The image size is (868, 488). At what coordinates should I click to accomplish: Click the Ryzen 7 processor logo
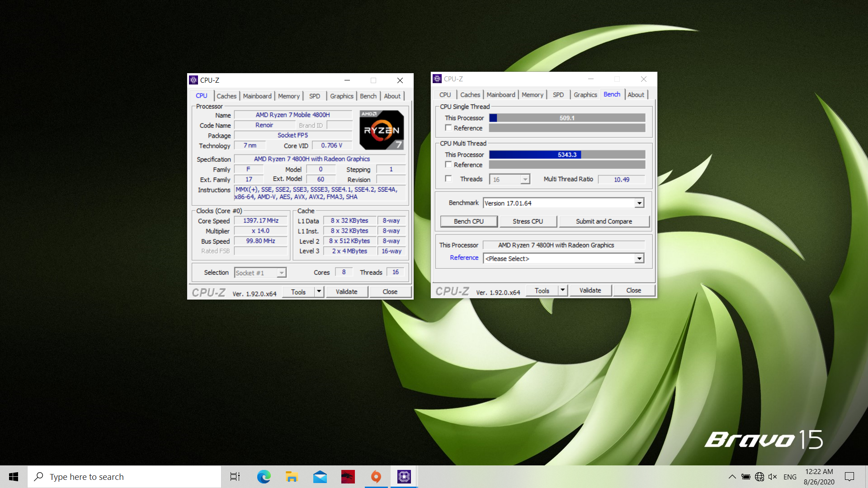click(x=382, y=130)
